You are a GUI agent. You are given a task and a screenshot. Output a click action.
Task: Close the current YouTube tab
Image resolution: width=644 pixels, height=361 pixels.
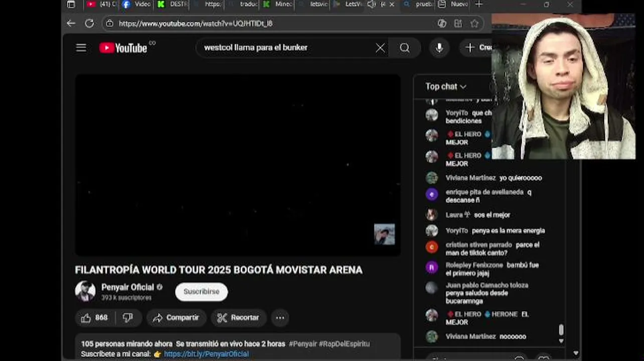[x=392, y=5]
